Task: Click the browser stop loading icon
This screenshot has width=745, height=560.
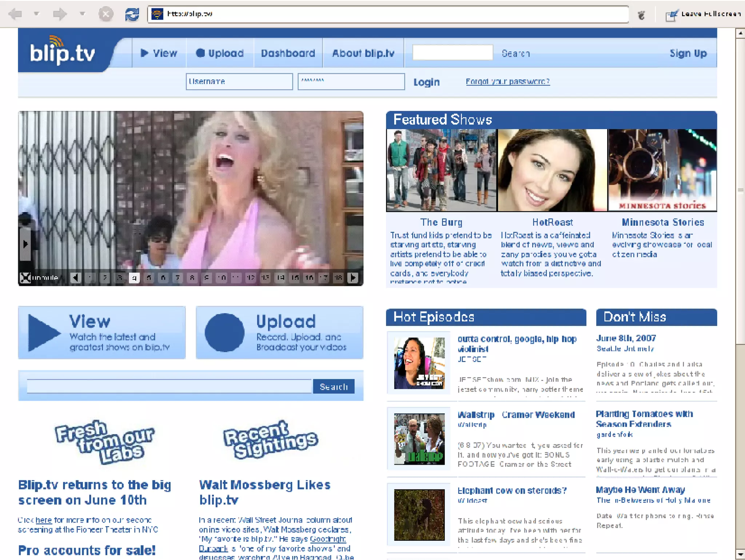Action: pyautogui.click(x=106, y=14)
